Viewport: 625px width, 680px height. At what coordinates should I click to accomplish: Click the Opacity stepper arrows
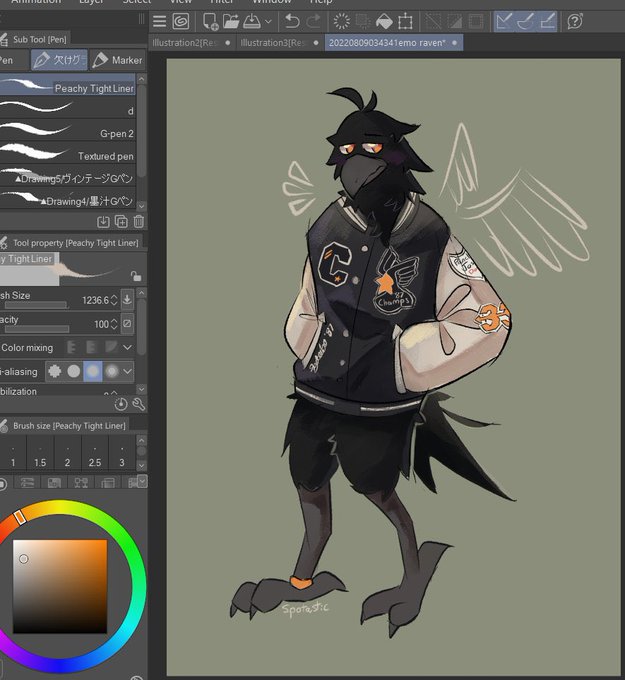pos(114,324)
